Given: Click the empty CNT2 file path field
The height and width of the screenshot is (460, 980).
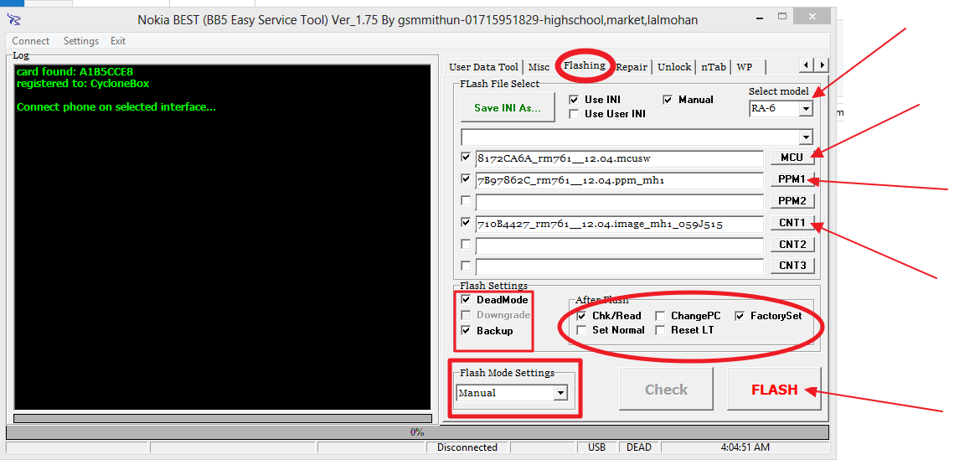Looking at the screenshot, I should (x=619, y=246).
